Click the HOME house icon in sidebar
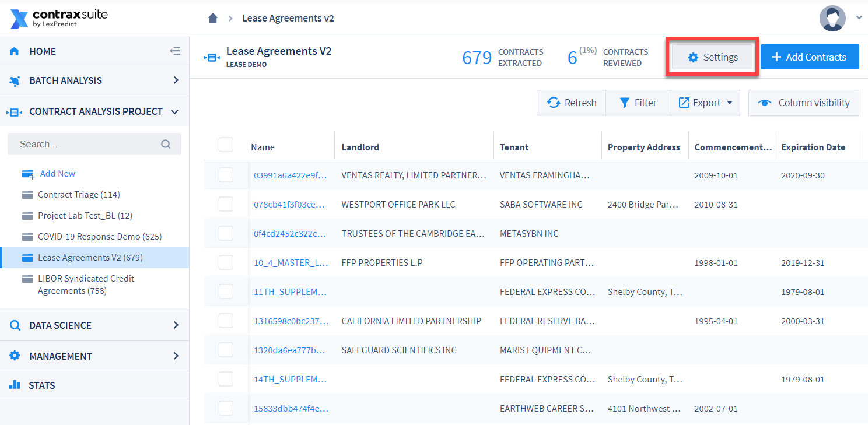The image size is (868, 425). (x=15, y=51)
